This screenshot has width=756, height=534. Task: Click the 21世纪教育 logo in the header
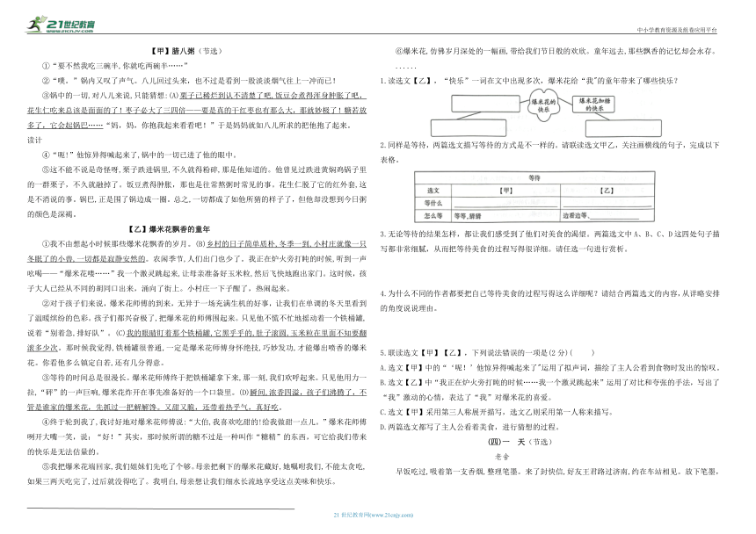[61, 24]
